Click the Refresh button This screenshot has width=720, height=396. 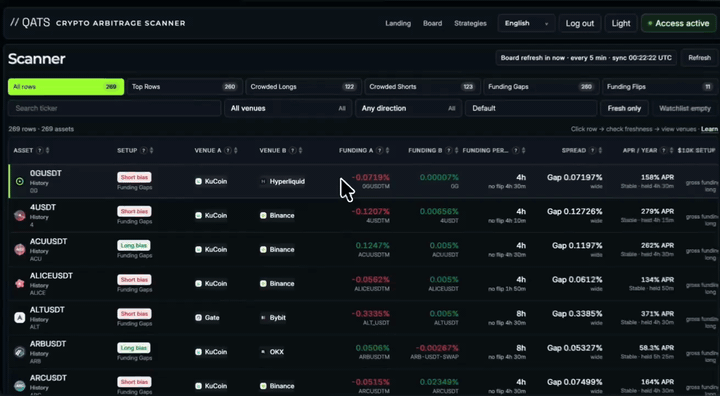699,58
